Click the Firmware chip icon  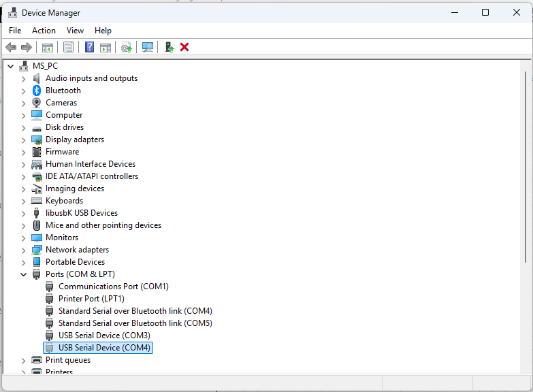click(x=37, y=152)
